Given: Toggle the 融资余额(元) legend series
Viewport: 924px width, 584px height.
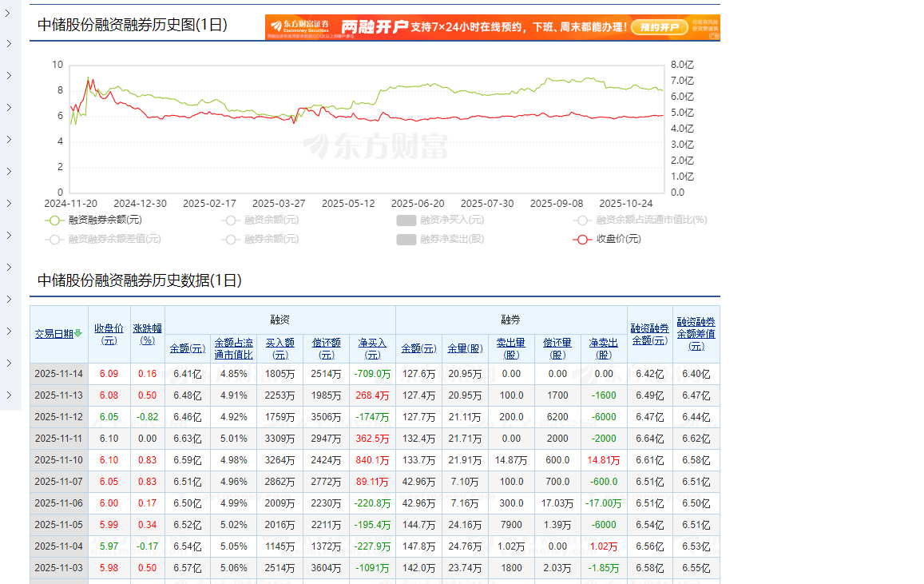Looking at the screenshot, I should tap(260, 220).
